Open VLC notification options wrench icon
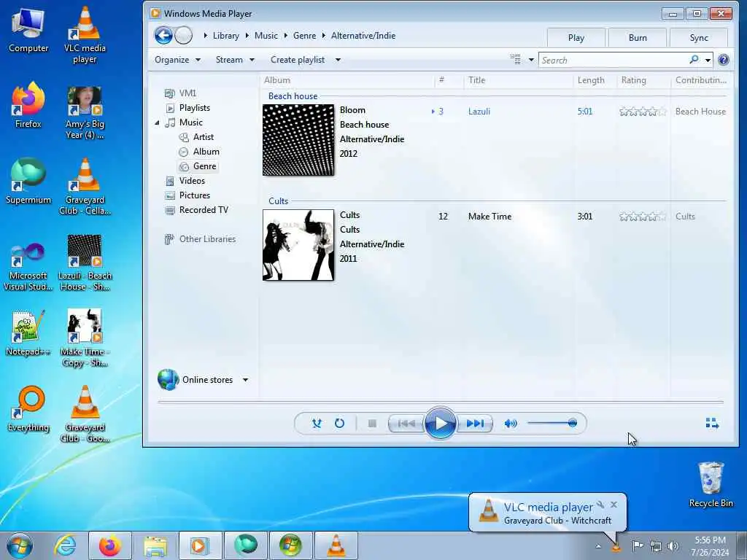Screen dimensions: 747x560 600,505
